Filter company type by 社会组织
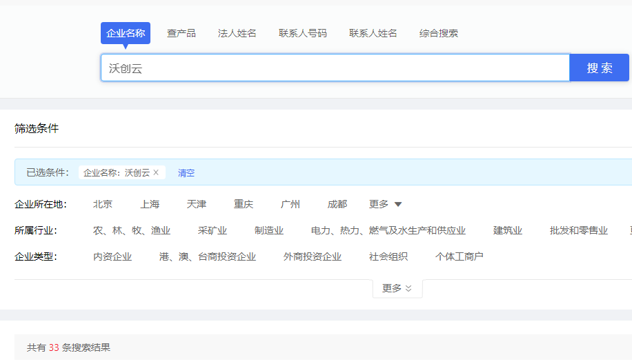 pos(388,256)
